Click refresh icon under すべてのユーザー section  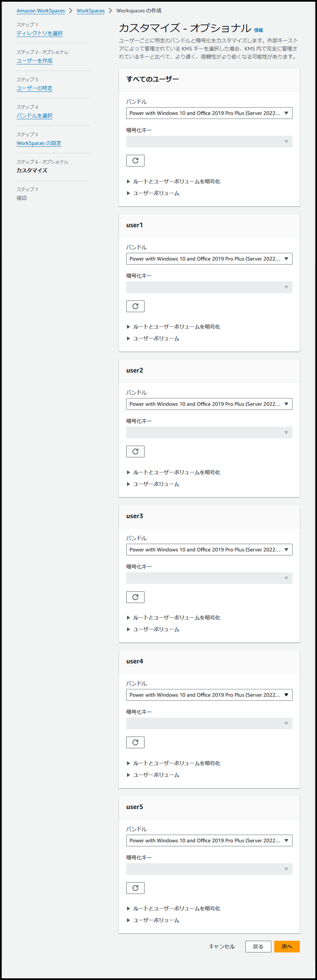coord(135,161)
